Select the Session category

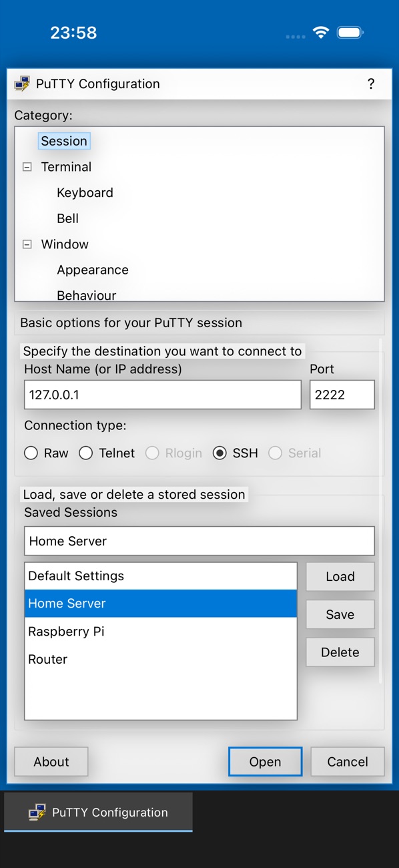coord(64,141)
